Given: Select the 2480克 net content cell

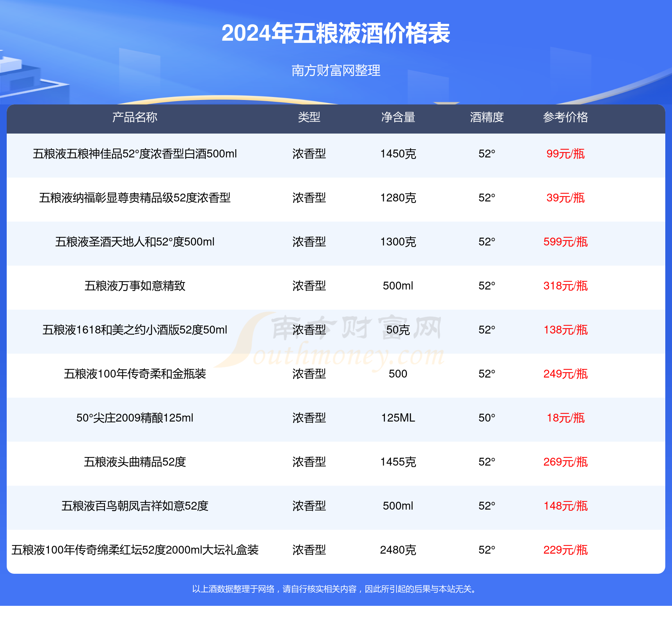Looking at the screenshot, I should (x=398, y=550).
